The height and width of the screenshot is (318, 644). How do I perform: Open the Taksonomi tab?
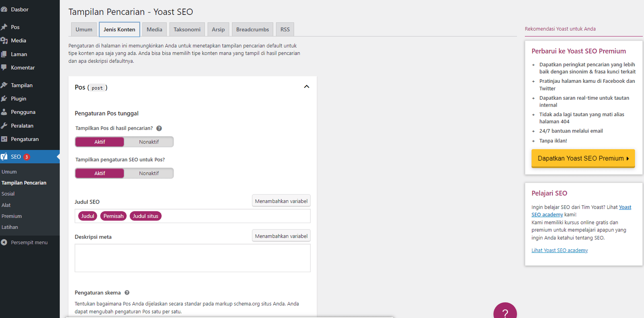187,29
